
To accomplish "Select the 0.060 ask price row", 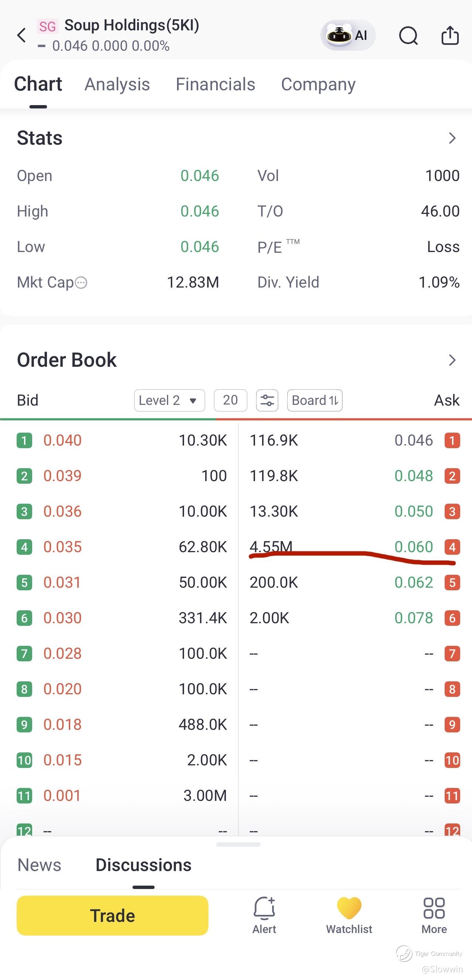I will click(x=354, y=547).
